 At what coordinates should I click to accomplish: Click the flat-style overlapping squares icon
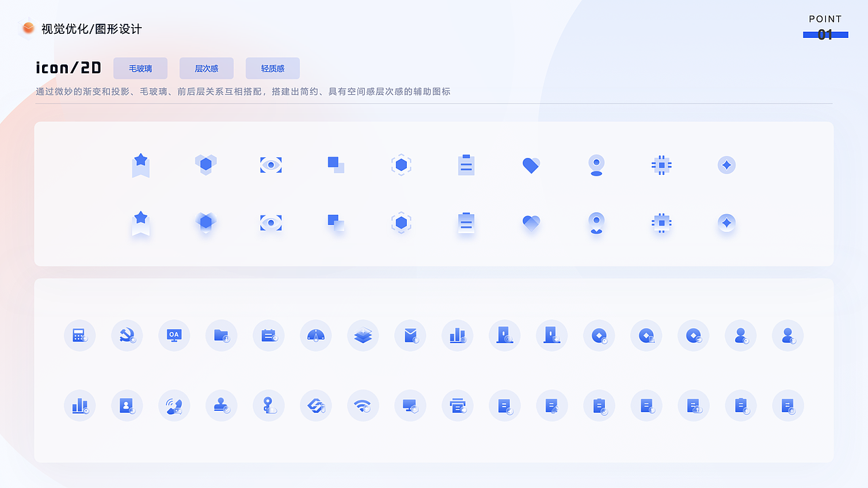pyautogui.click(x=336, y=165)
